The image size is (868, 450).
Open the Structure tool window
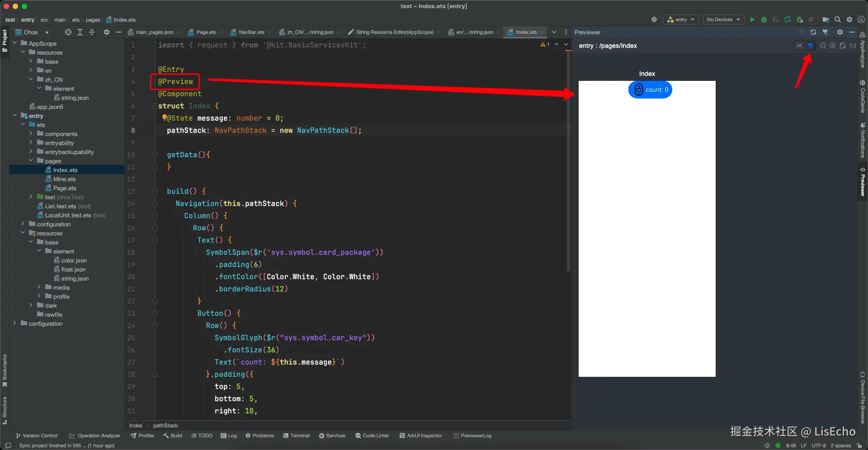coord(5,410)
